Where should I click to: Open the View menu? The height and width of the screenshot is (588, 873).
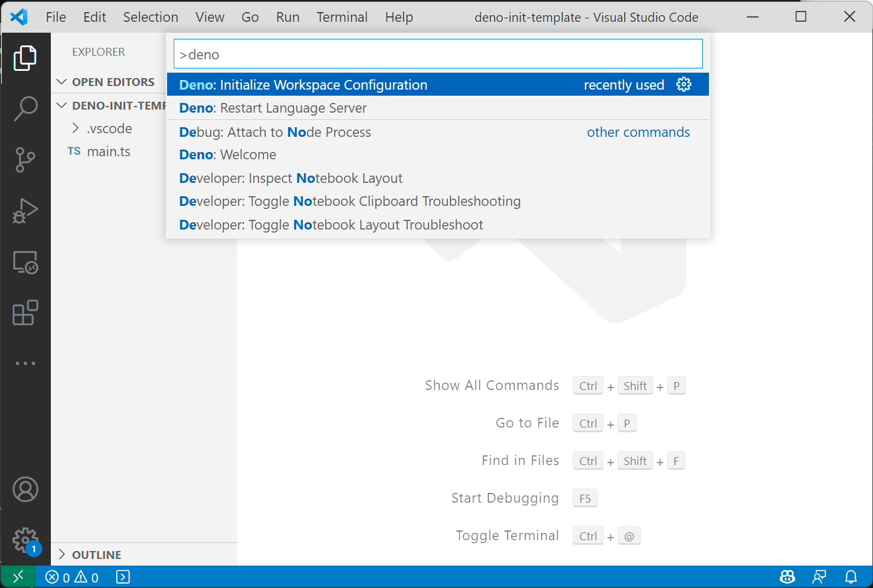point(209,17)
